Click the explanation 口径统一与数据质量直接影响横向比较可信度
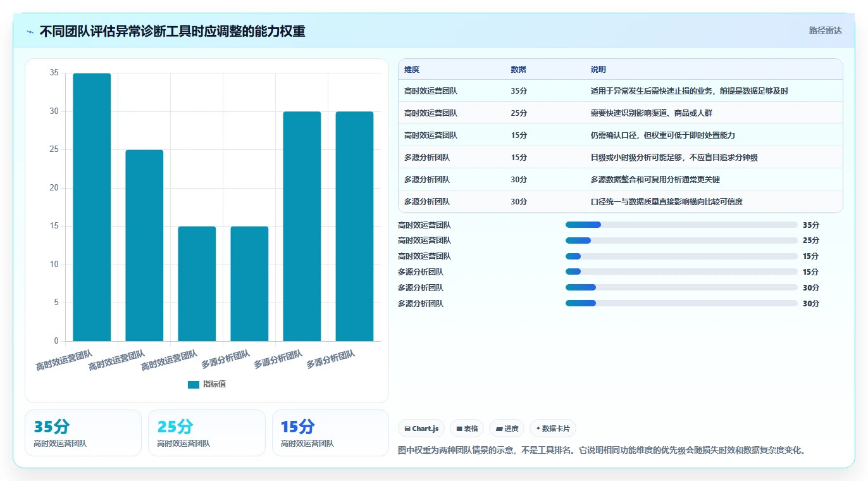Screen dimensions: 868x481 [666, 202]
